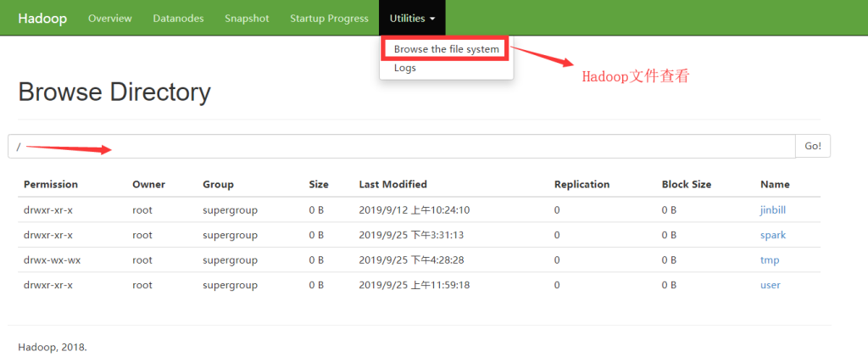868x357 pixels.
Task: Open the user directory link
Action: [770, 285]
